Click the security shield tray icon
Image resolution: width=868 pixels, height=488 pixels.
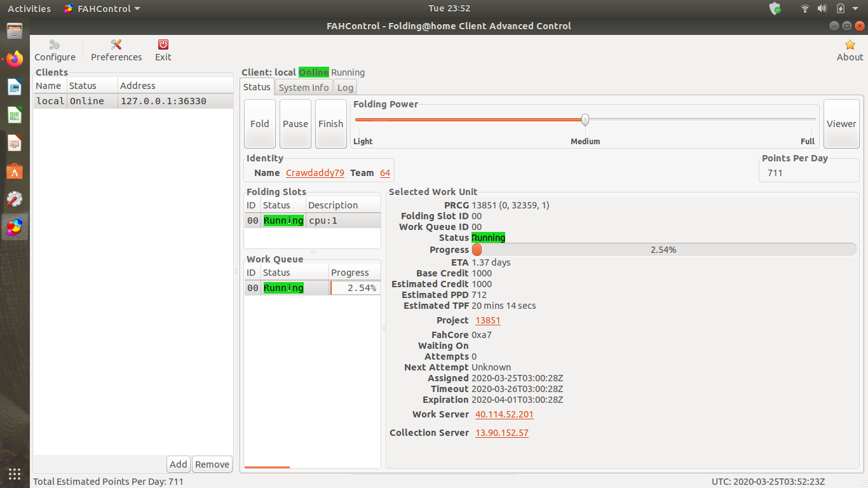coord(775,8)
